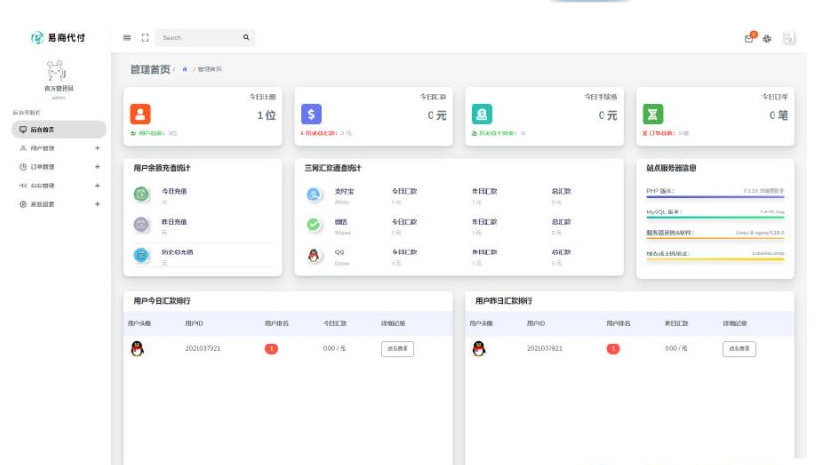Viewport: 816px width, 465px height.
Task: Click the breadcrumb home icon
Action: click(185, 69)
